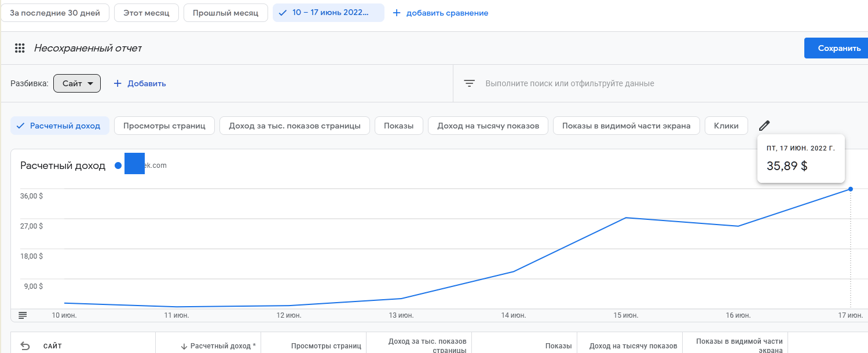
Task: Click the pencil icon to edit metrics
Action: (764, 126)
